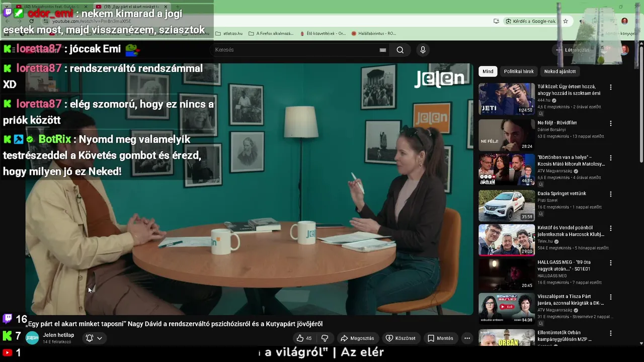644x362 pixels.
Task: Select the Mind filter chip
Action: click(x=488, y=71)
